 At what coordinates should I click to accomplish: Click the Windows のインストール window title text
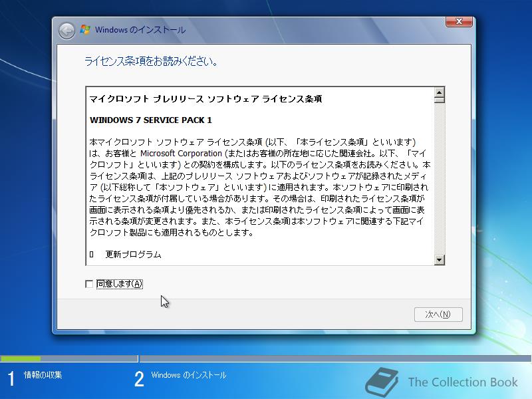coord(140,30)
